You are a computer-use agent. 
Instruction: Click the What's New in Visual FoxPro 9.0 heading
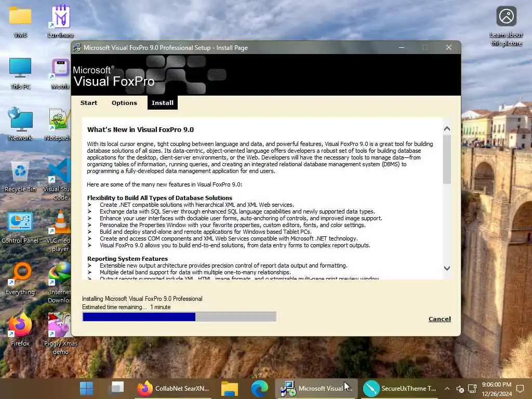tap(140, 129)
